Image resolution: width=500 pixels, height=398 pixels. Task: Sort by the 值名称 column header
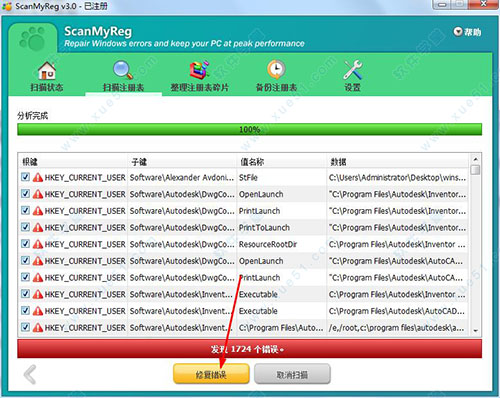(282, 162)
